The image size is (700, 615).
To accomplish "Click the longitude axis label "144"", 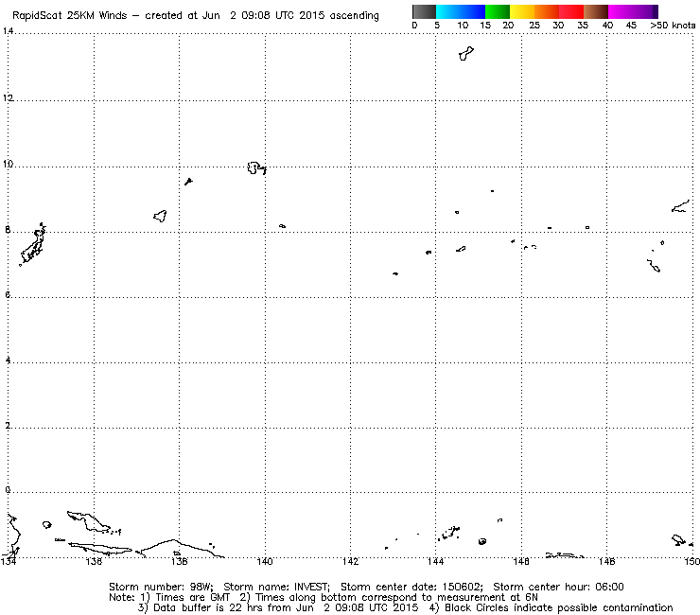I will click(x=436, y=561).
